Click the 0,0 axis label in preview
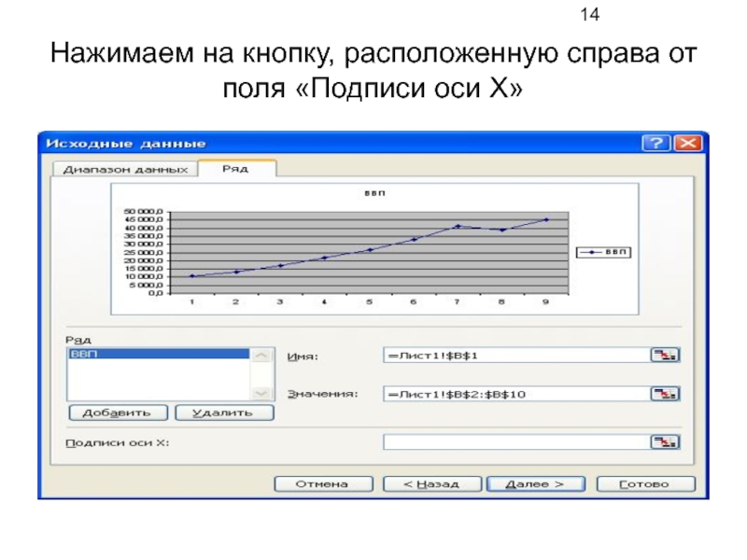747x560 pixels. pos(156,293)
